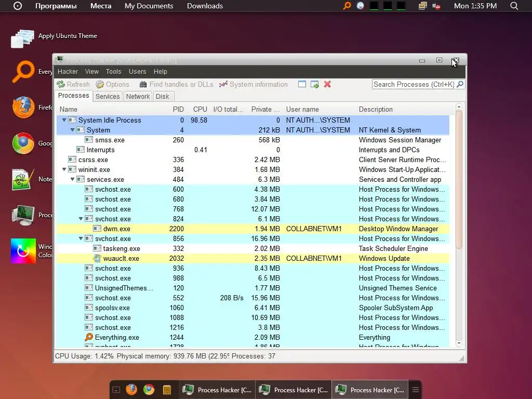Open the Tools menu

(113, 72)
